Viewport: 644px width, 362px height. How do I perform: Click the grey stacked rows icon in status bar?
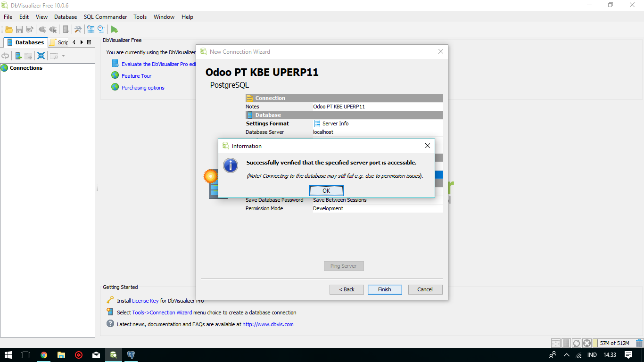click(x=566, y=343)
